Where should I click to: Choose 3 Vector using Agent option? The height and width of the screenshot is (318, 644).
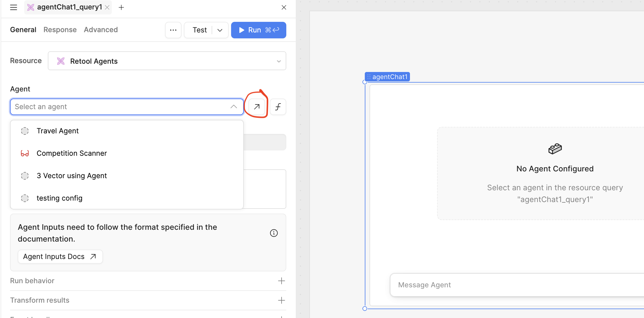(x=127, y=176)
